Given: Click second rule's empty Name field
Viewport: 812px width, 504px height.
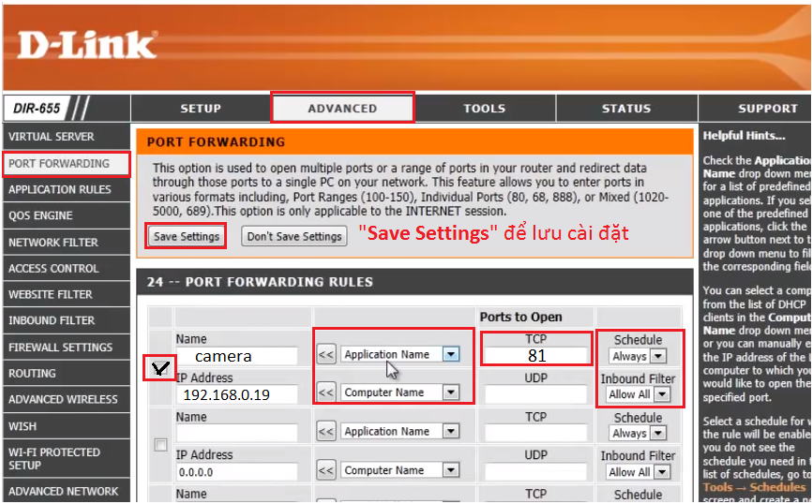Looking at the screenshot, I should pyautogui.click(x=236, y=433).
